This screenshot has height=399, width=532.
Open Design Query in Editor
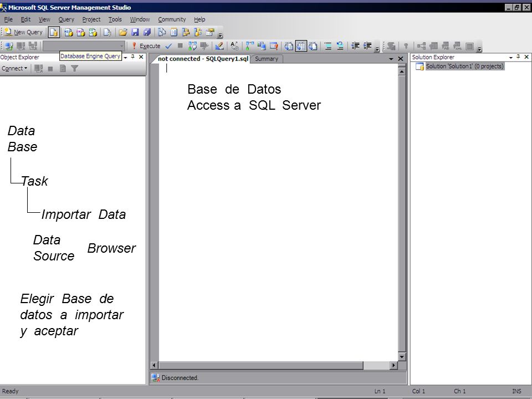(x=219, y=46)
